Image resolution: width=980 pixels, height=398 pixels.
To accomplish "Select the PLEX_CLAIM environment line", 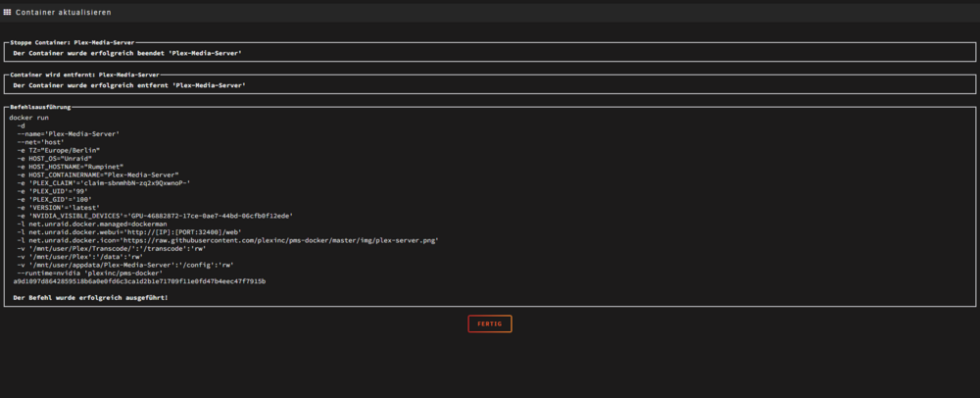I will (104, 182).
